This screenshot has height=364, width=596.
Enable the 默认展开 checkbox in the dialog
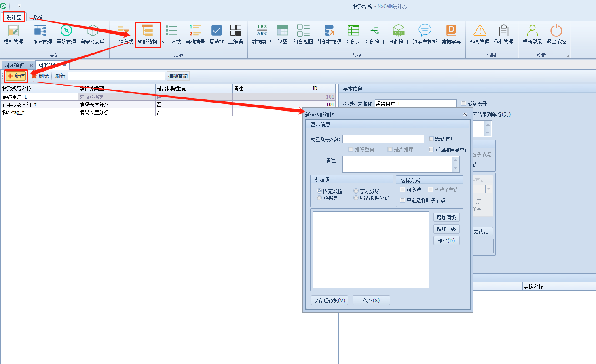pyautogui.click(x=431, y=139)
